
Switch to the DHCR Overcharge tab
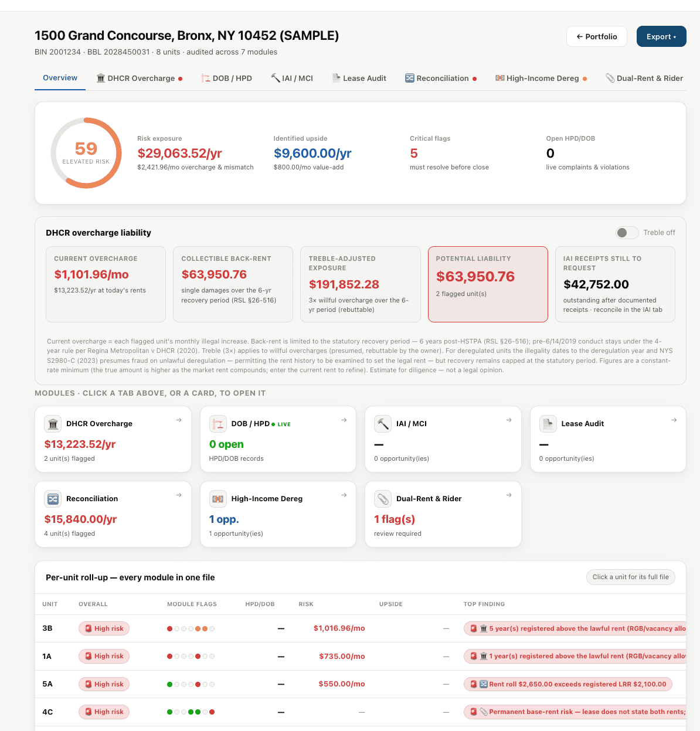pos(140,79)
